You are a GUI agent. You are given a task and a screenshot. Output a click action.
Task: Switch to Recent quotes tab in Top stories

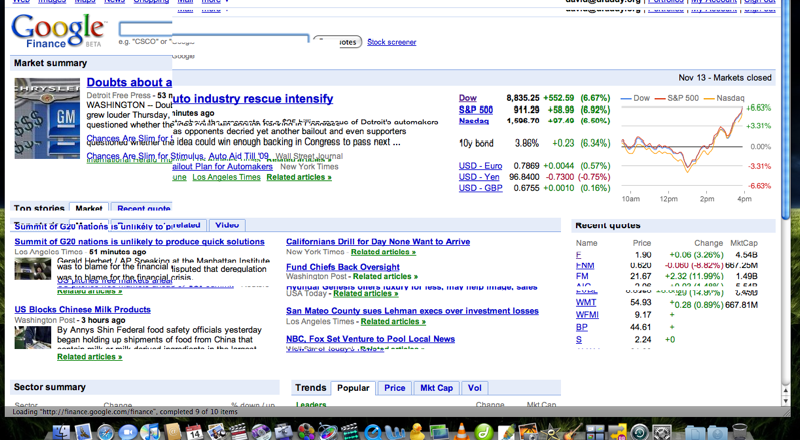click(143, 208)
